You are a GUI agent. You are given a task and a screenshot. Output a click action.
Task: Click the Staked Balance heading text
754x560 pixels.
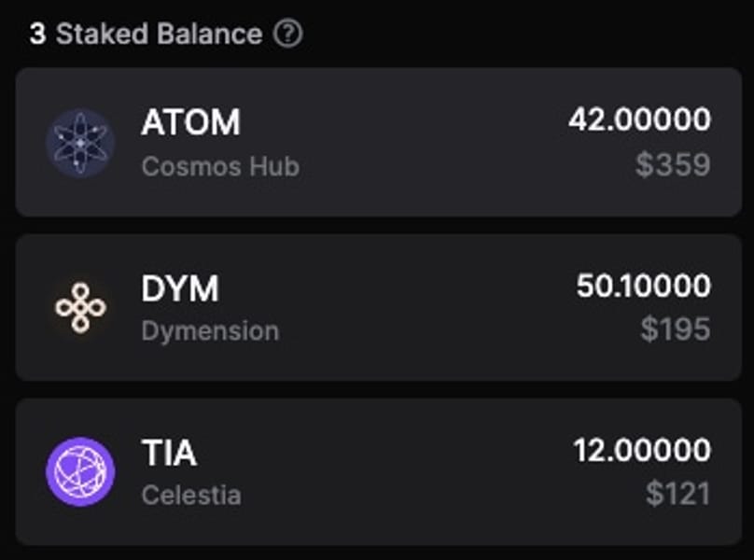(159, 35)
